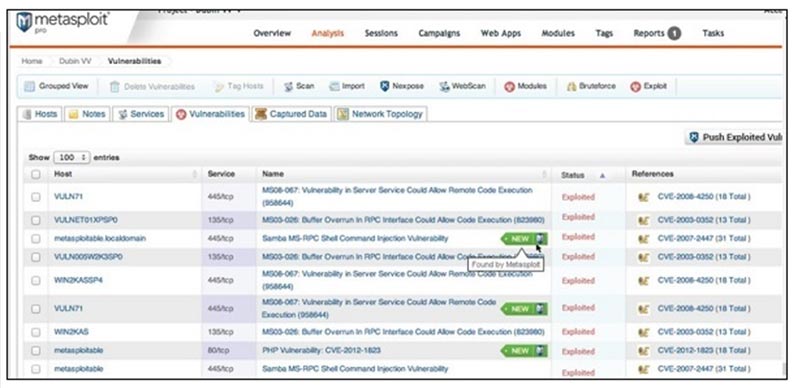Click the Grouped View icon
The height and width of the screenshot is (388, 800).
(x=30, y=86)
